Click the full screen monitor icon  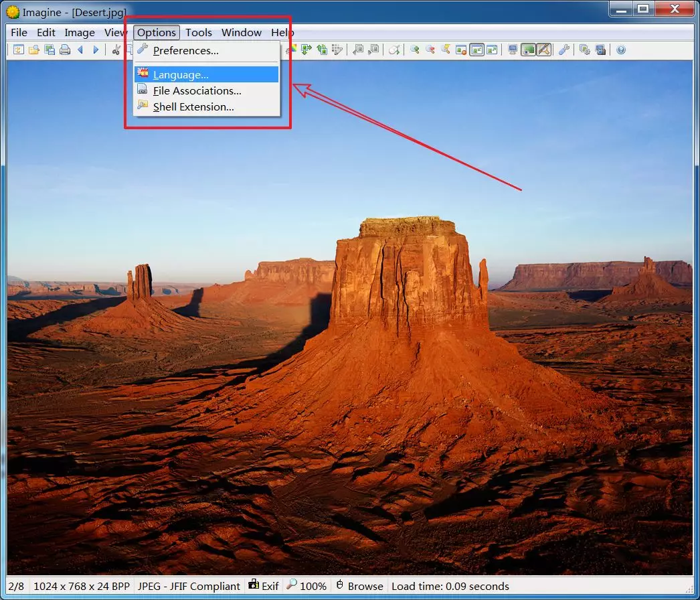(x=513, y=50)
